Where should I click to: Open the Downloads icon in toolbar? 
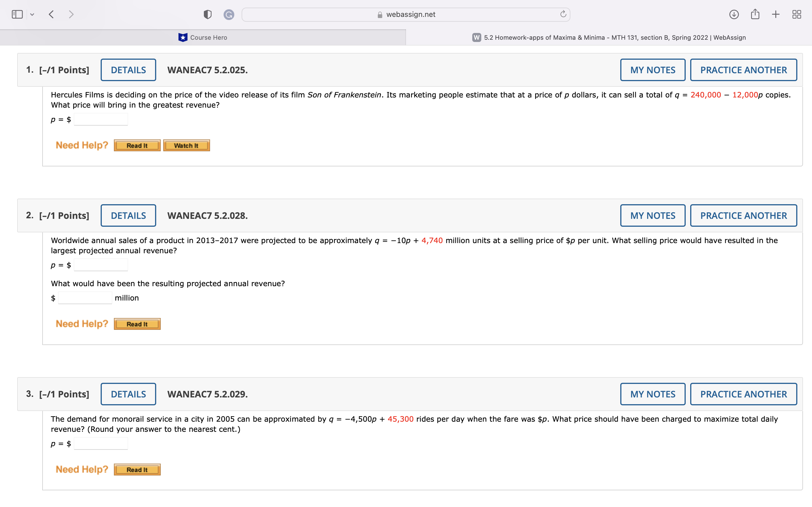[734, 14]
